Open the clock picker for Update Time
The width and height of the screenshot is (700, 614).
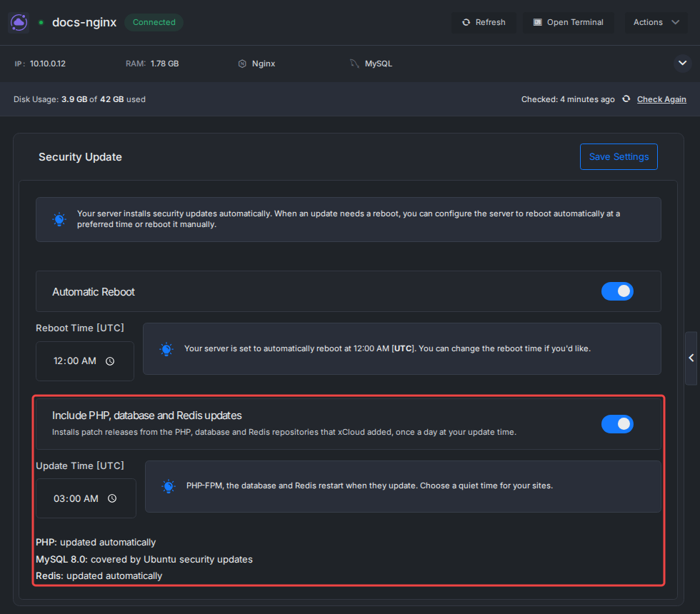112,498
